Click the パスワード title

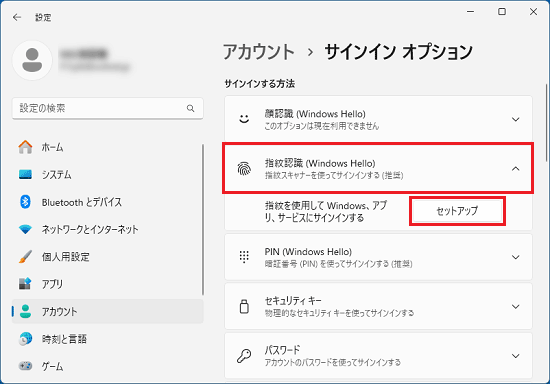coord(282,350)
